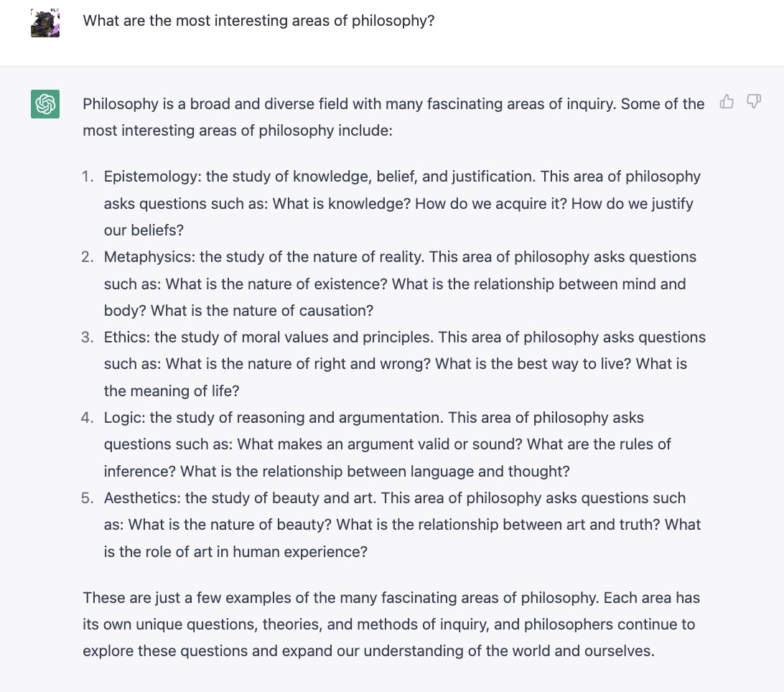Click the text "What is the nature of beauty?"

(x=230, y=525)
